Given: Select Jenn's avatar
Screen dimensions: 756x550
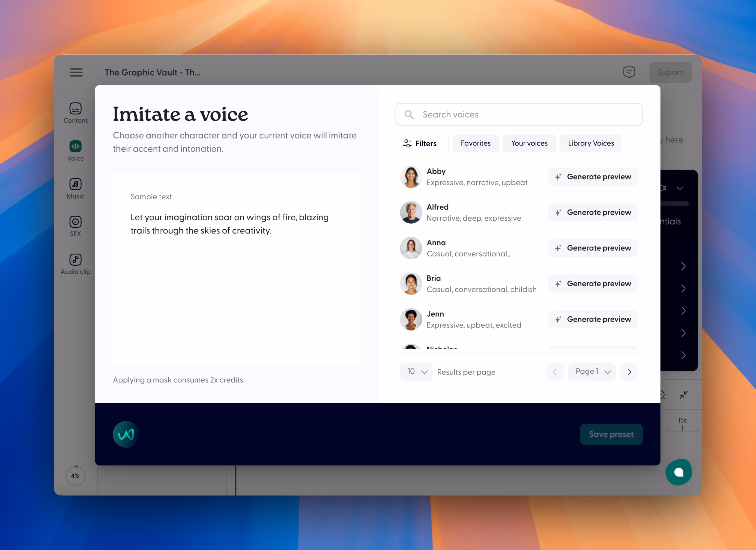Looking at the screenshot, I should click(x=411, y=320).
